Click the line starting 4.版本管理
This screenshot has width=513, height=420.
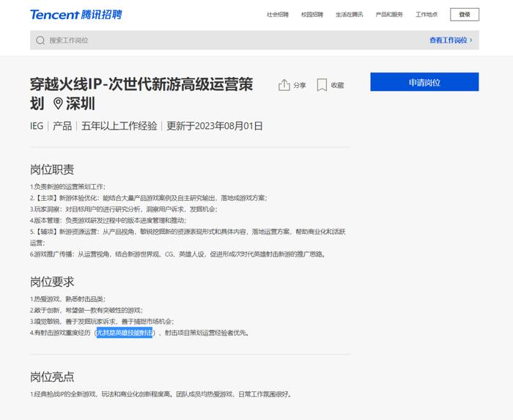pyautogui.click(x=108, y=221)
